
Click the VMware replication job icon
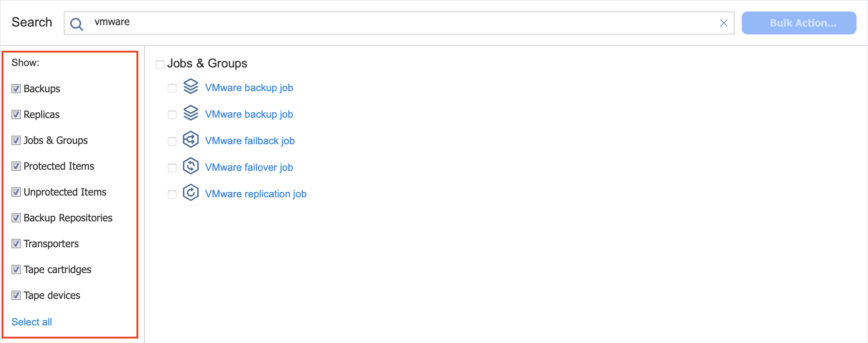click(x=190, y=192)
